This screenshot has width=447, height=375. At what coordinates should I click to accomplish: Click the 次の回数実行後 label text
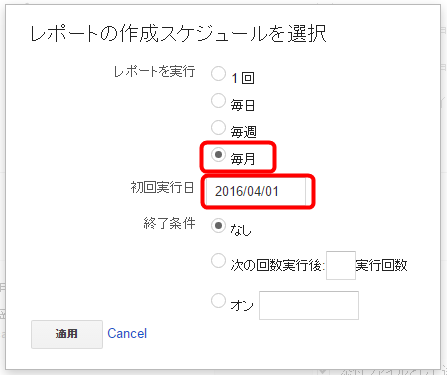pos(277,265)
